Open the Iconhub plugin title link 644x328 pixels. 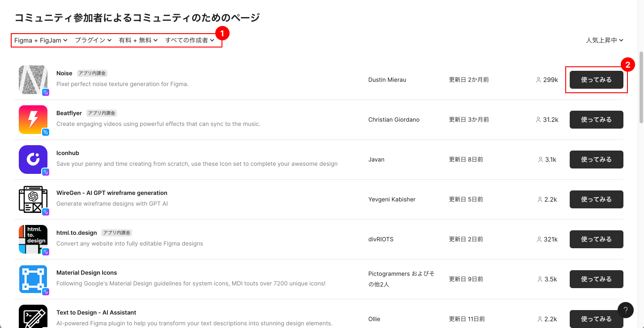tap(68, 153)
